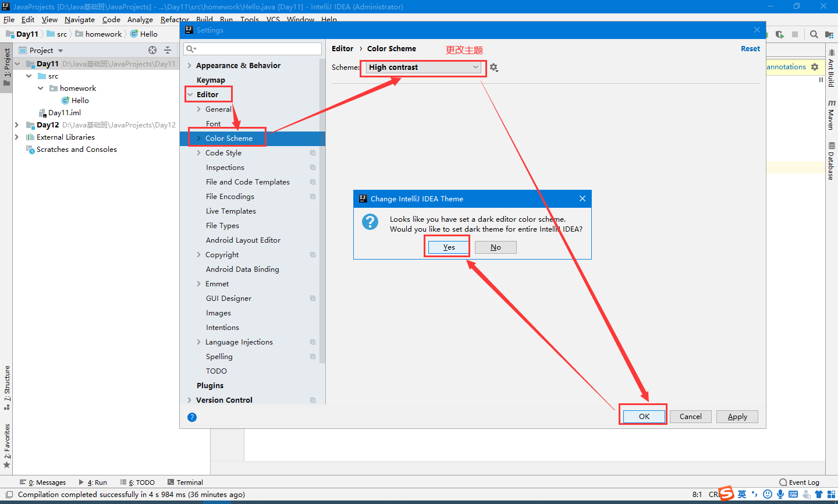Click the locate/scroll-from-source icon in Project panel

point(152,50)
